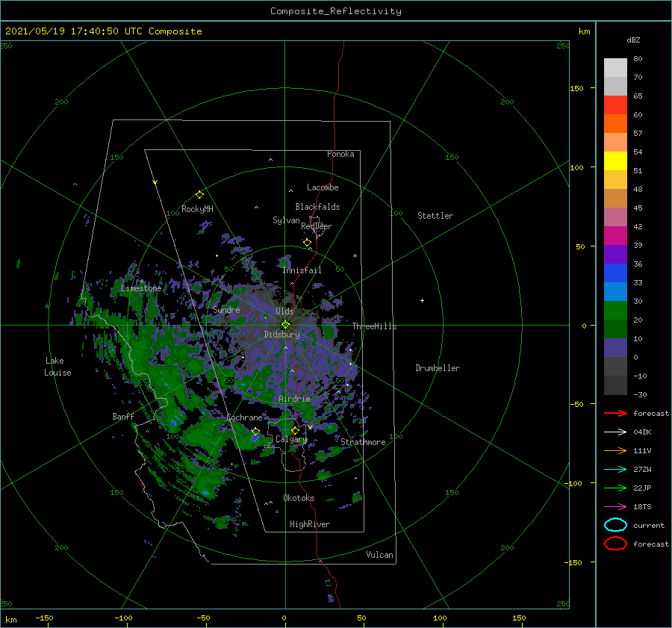The image size is (672, 628).
Task: Click the Airdrie city label
Action: tap(294, 399)
